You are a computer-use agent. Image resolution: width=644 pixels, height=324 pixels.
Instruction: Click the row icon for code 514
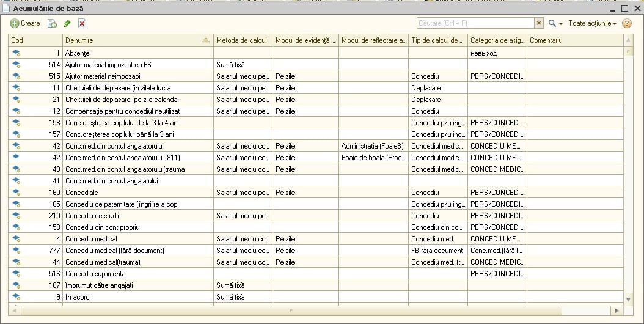pyautogui.click(x=16, y=64)
